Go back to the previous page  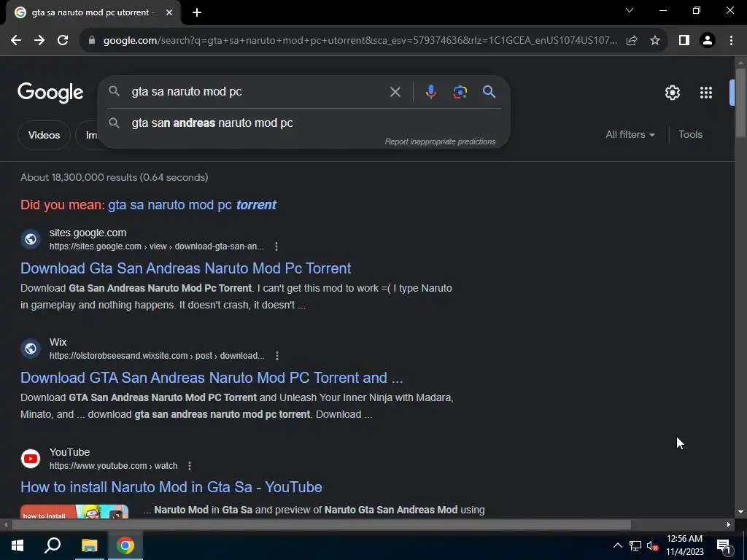pos(16,41)
